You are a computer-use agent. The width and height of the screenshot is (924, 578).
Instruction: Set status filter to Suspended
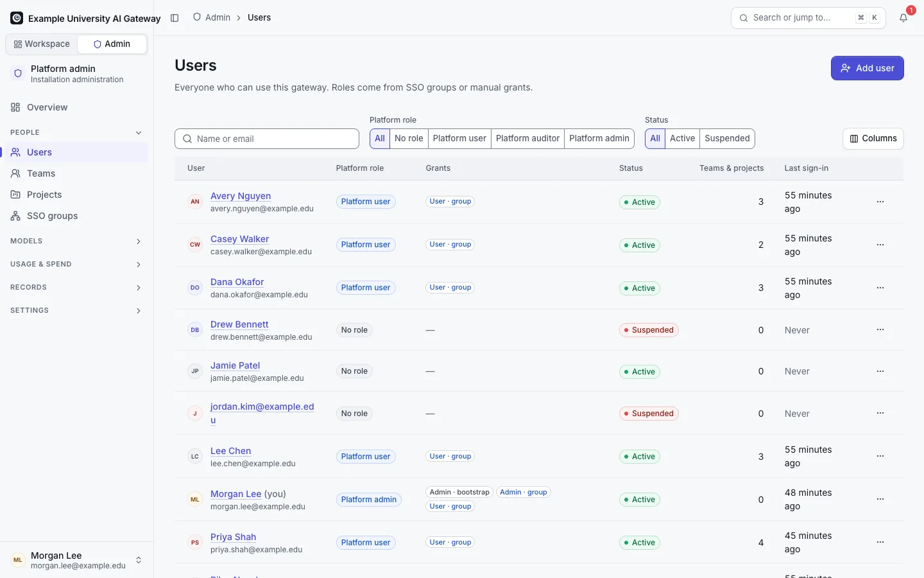[727, 139]
